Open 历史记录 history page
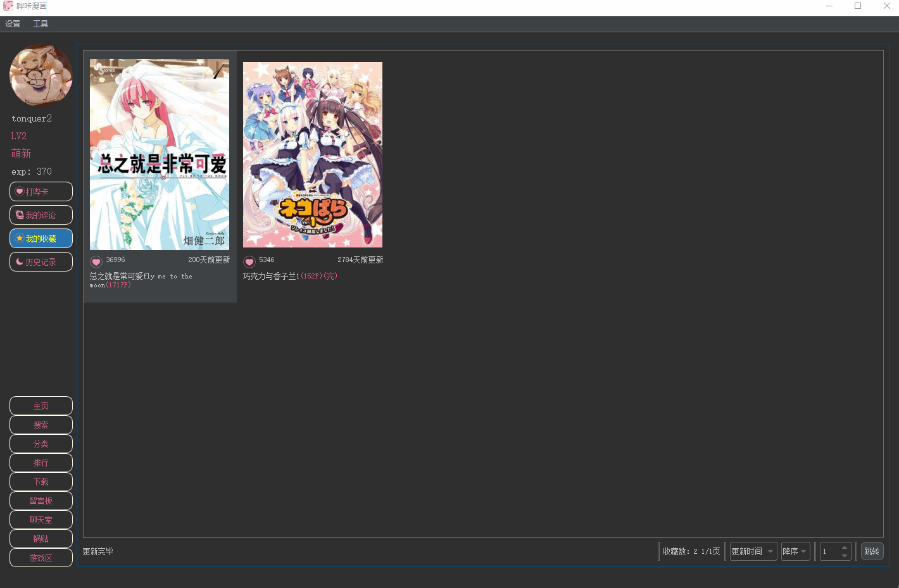Screen dimensions: 899x588 (41, 262)
